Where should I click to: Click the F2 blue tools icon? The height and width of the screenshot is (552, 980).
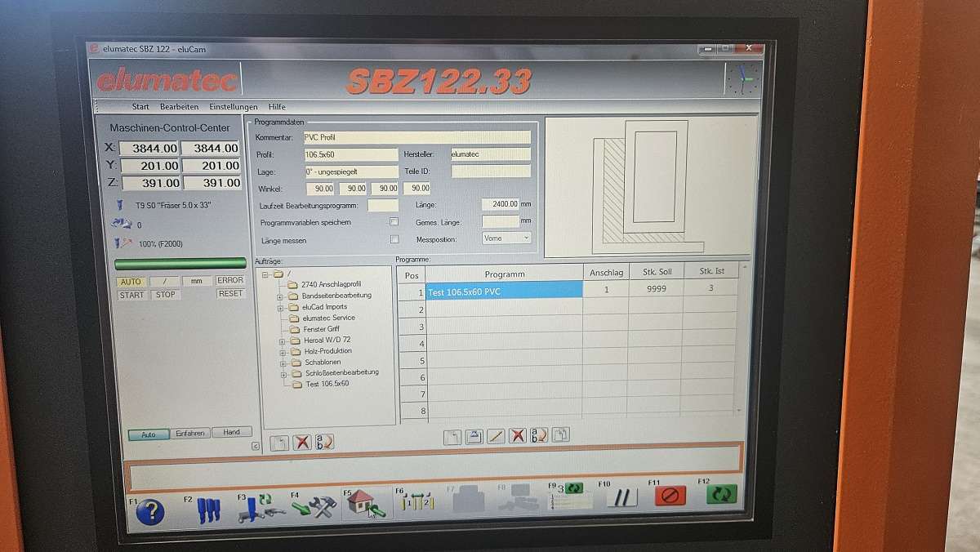click(209, 509)
